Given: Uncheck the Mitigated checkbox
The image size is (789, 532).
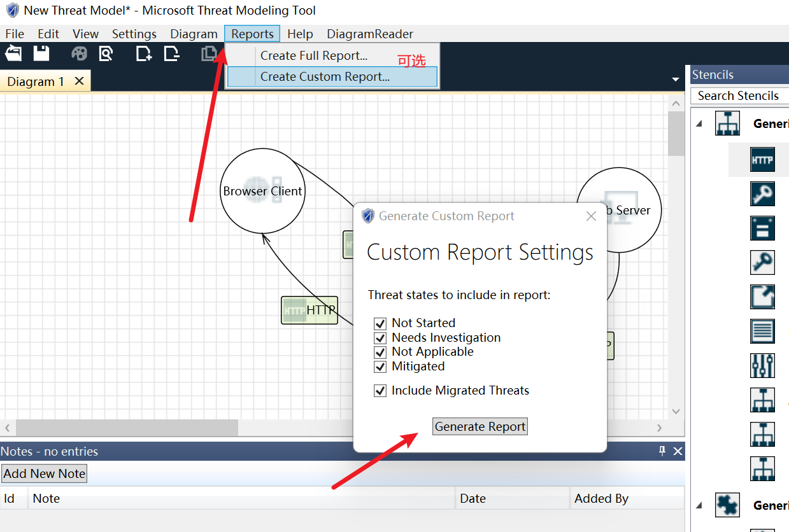Looking at the screenshot, I should [380, 367].
